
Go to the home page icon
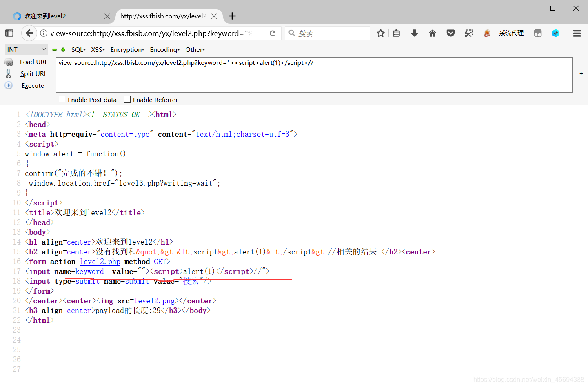click(x=433, y=33)
